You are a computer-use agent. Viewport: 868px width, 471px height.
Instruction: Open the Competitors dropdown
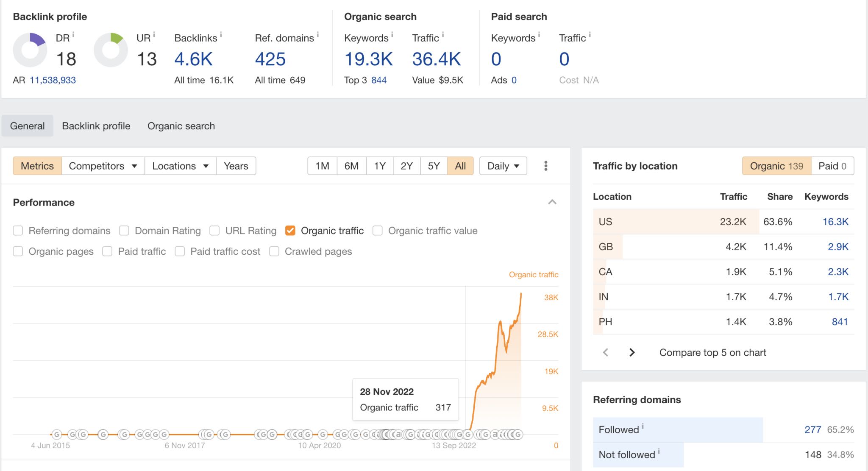pos(103,166)
